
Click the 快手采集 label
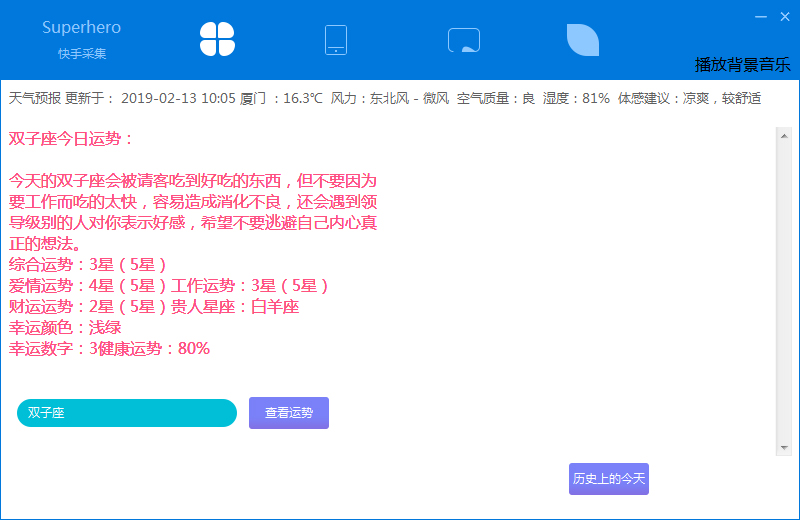click(81, 54)
